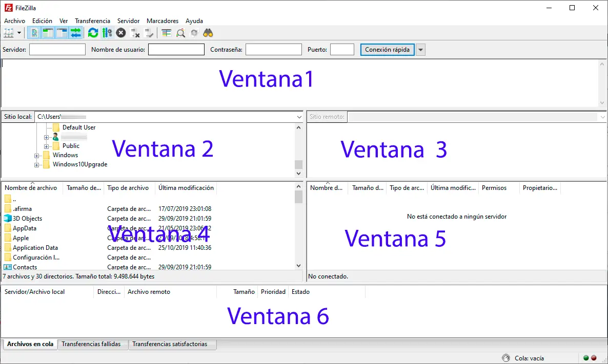Open the Transferencia menu
The image size is (608, 364).
(92, 21)
